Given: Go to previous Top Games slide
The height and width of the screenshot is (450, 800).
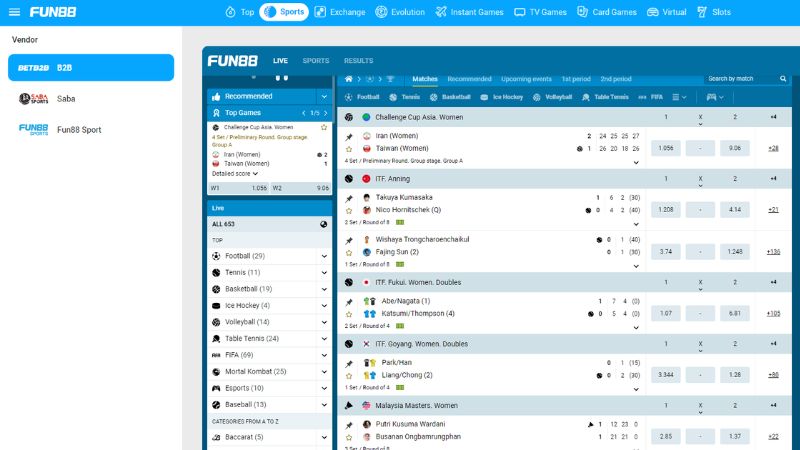Looking at the screenshot, I should [304, 113].
